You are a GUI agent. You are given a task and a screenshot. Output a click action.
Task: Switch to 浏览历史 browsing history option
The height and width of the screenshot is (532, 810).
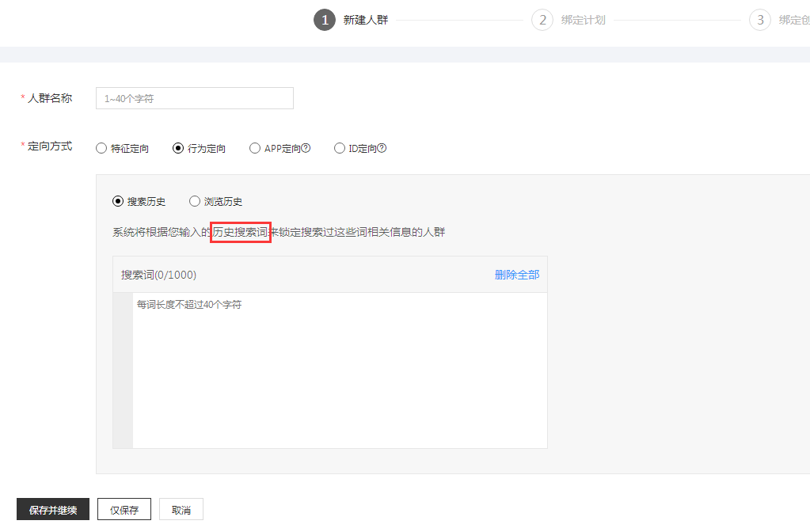click(x=195, y=201)
